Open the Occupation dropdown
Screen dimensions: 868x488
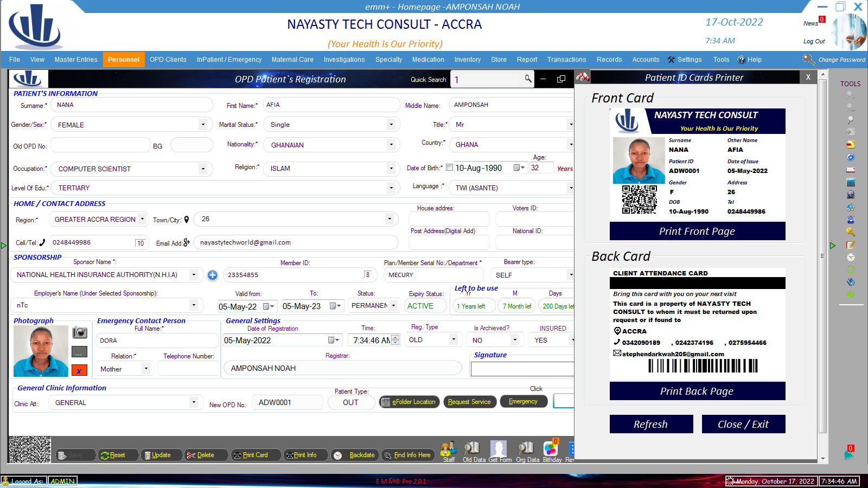(203, 169)
